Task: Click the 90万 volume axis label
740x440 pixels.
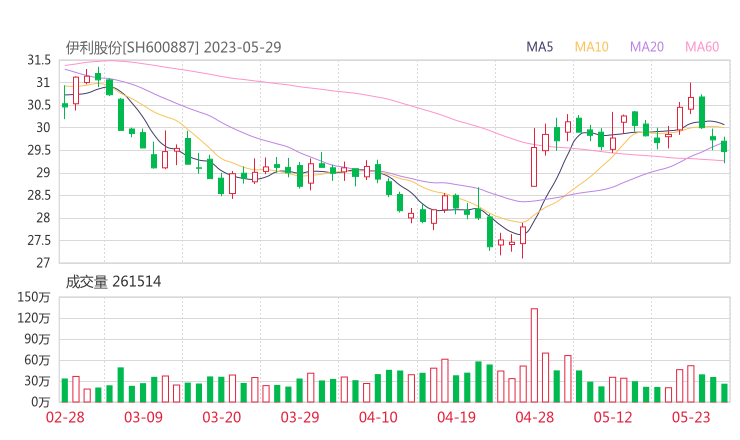Action: point(37,339)
